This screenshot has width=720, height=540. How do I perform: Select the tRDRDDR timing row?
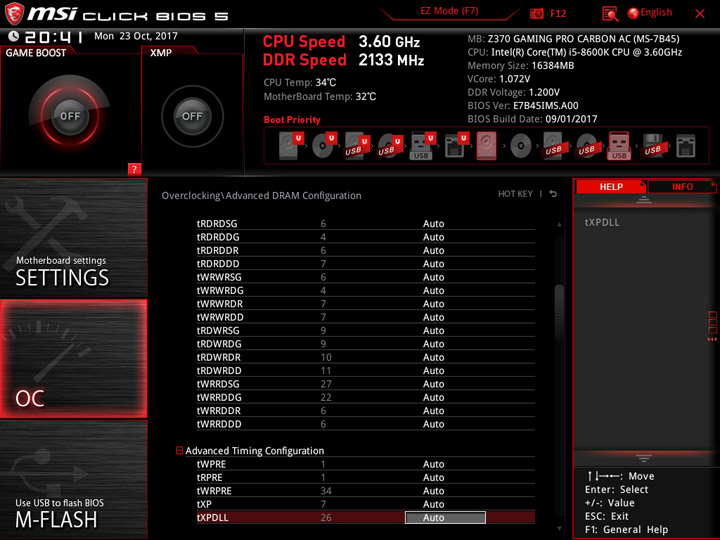(x=366, y=250)
